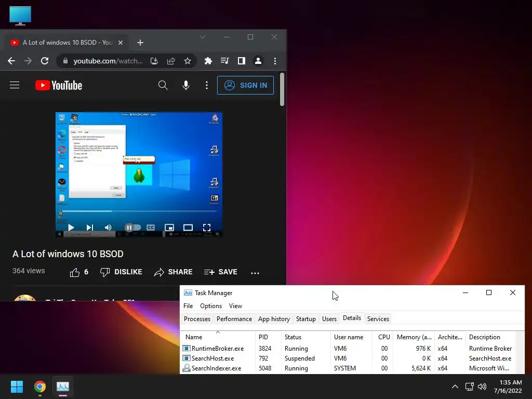The image size is (532, 399).
Task: Click the YouTube page scrollbar
Action: pos(282,89)
